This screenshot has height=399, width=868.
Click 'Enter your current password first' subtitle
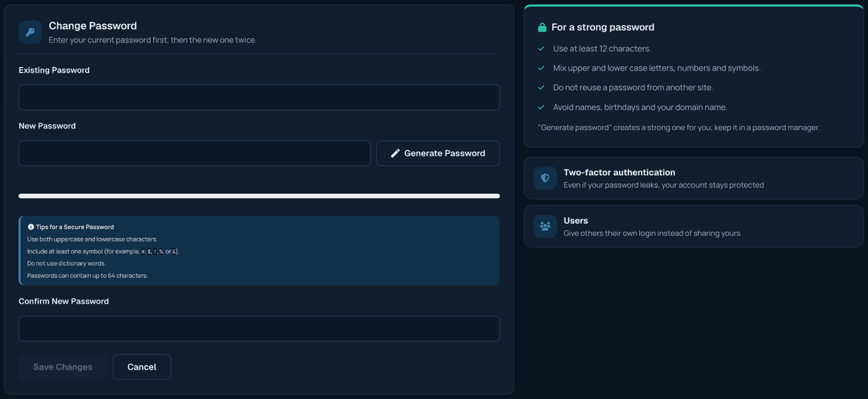[153, 40]
